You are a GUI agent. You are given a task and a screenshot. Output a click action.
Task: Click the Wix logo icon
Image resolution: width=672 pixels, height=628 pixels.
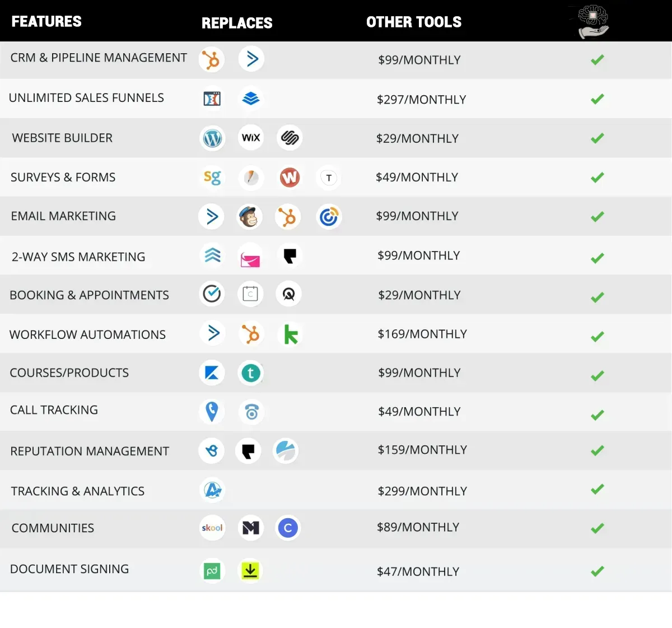[251, 138]
